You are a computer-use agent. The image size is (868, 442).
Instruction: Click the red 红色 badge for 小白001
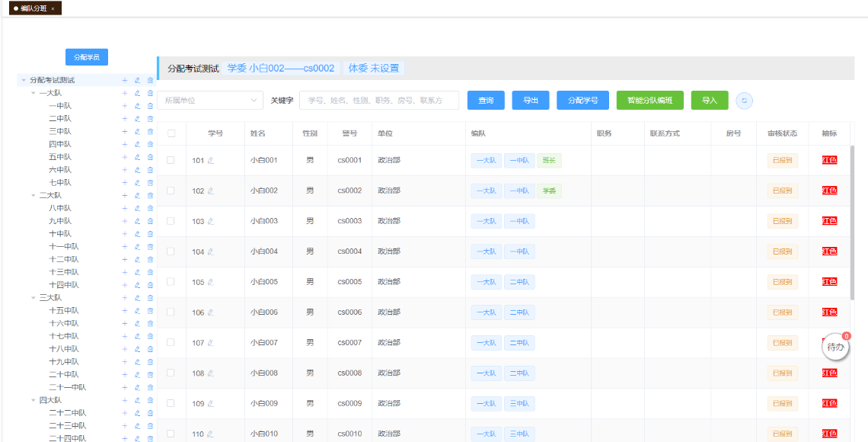tap(830, 160)
